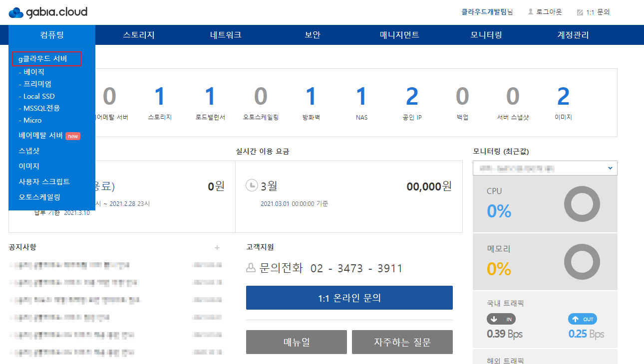Image resolution: width=644 pixels, height=364 pixels.
Task: Open the 컴퓨팅 menu
Action: pos(52,35)
